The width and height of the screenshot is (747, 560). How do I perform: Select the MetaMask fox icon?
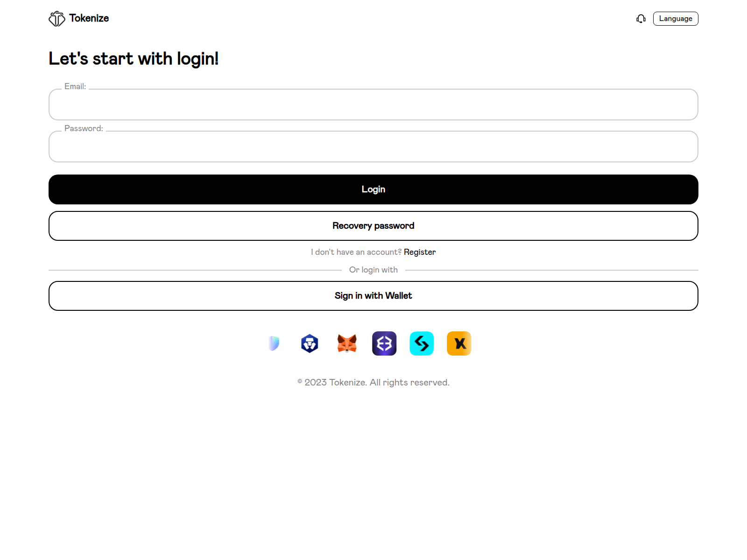point(347,343)
